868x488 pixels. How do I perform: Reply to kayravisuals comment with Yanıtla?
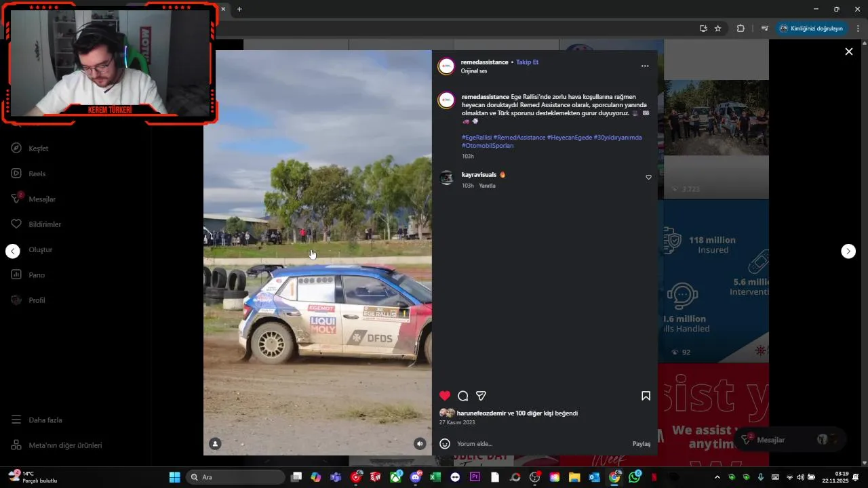pyautogui.click(x=487, y=186)
